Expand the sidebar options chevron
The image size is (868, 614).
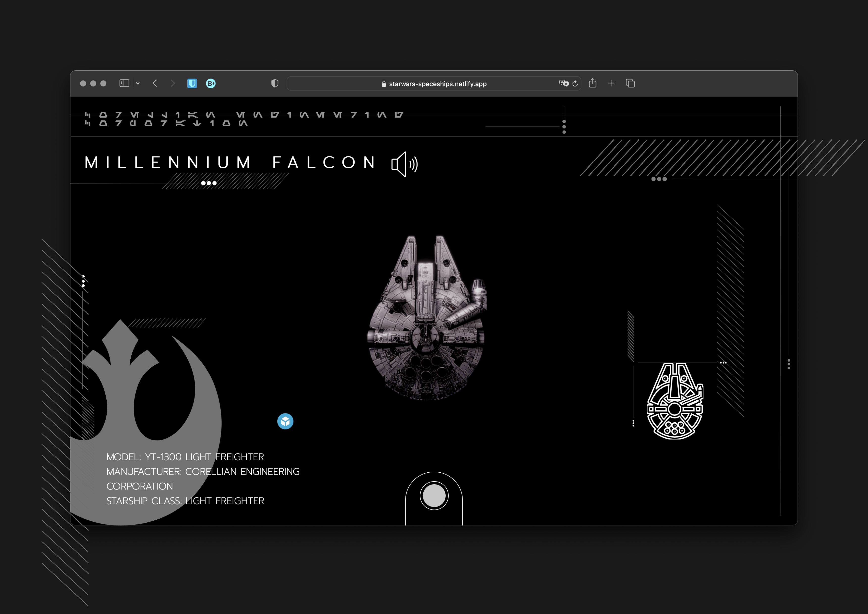(137, 83)
